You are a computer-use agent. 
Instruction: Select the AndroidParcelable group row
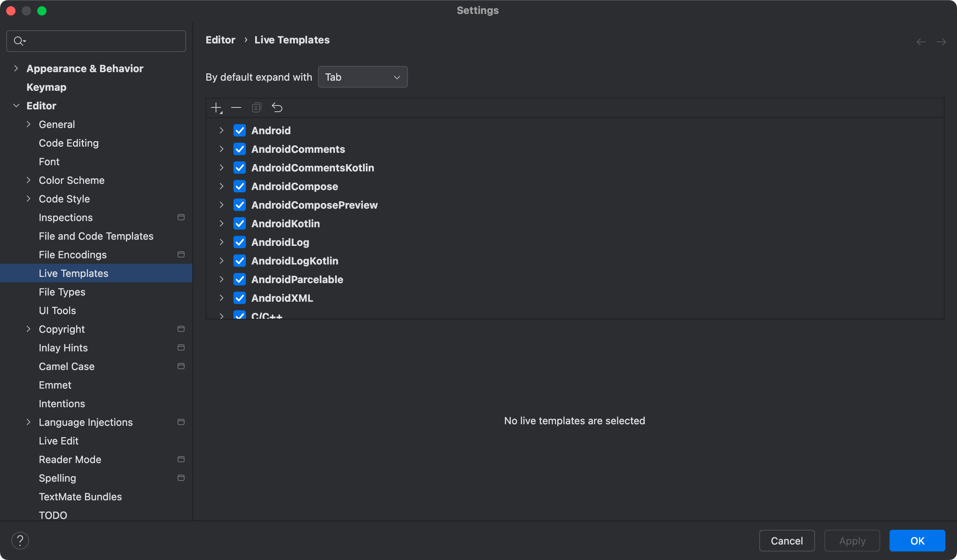tap(575, 279)
